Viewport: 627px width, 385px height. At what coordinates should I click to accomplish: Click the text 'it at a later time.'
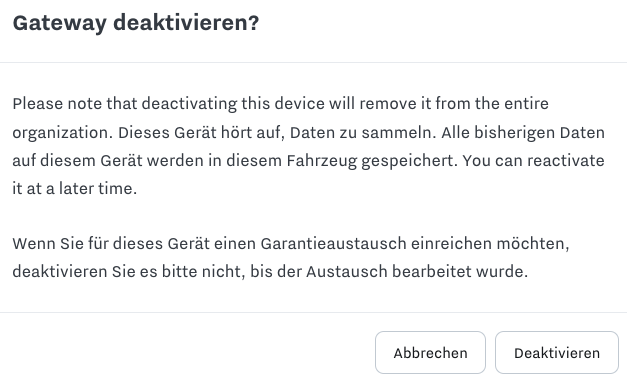tap(75, 188)
